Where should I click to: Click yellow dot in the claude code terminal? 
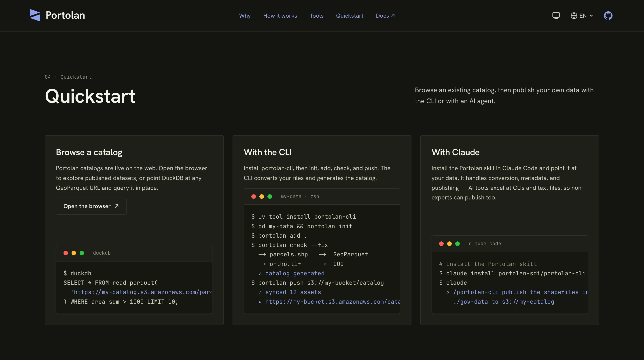[449, 244]
